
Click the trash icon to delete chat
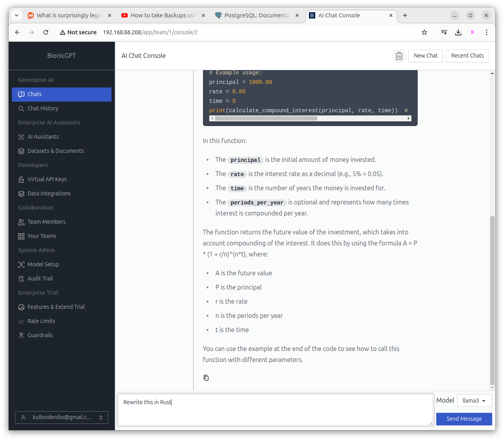(x=399, y=56)
